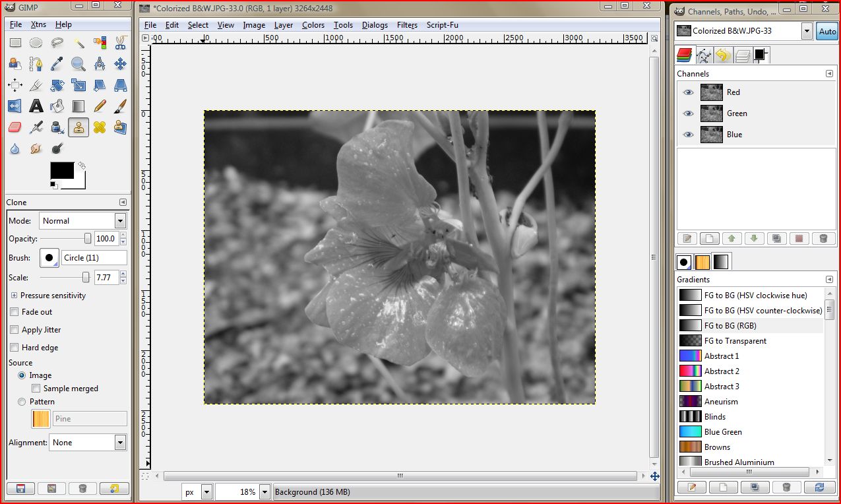This screenshot has height=504, width=841.
Task: Open the clone Mode dropdown
Action: (119, 220)
